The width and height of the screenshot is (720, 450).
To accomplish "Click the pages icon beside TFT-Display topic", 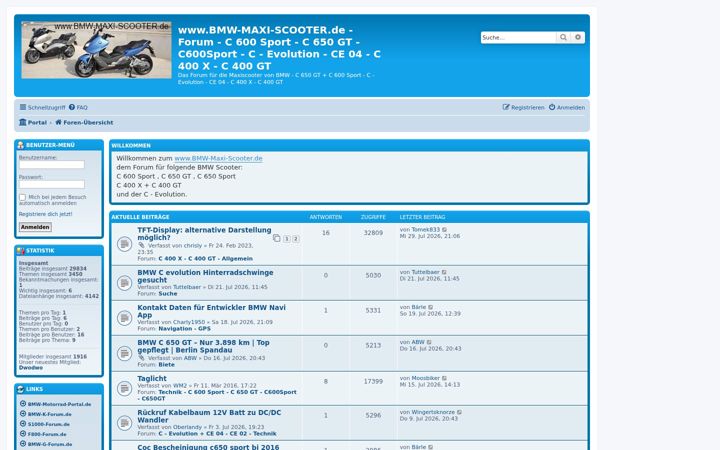I will tap(276, 238).
